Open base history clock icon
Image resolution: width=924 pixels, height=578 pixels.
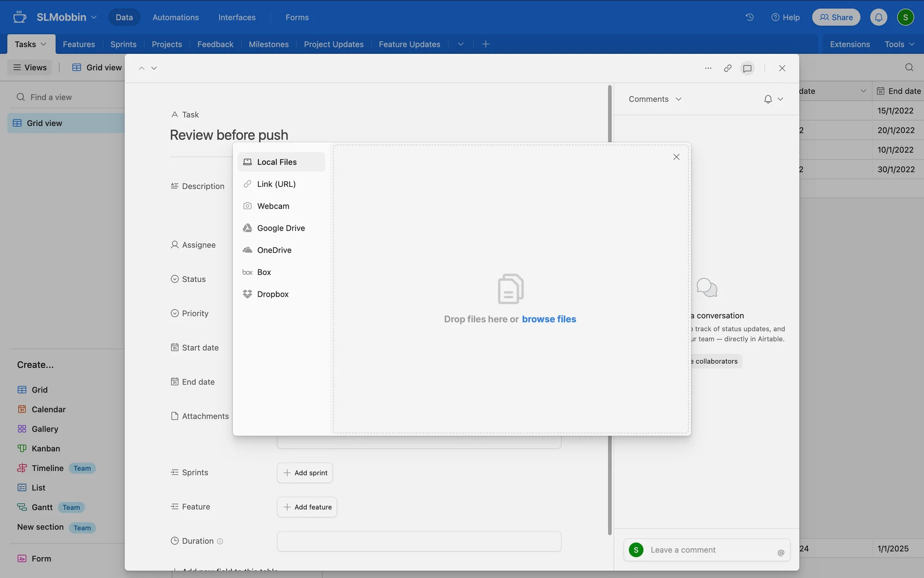point(749,17)
